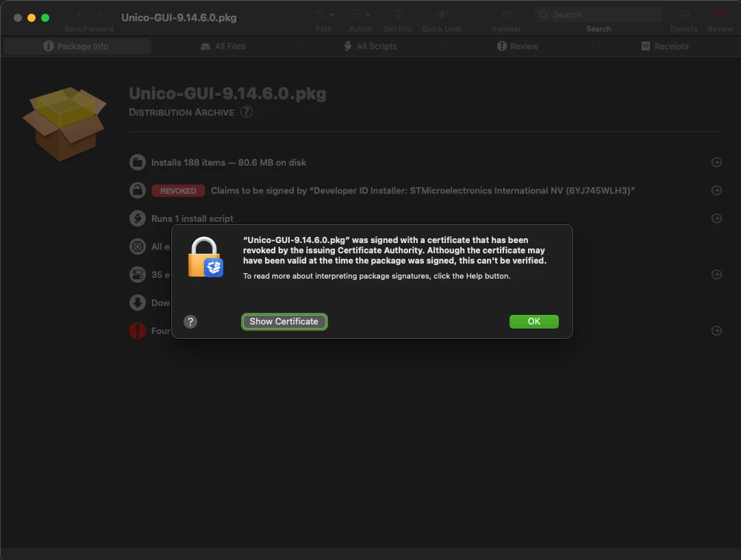The height and width of the screenshot is (560, 741).
Task: Expand details arrow for installed items row
Action: (x=716, y=162)
